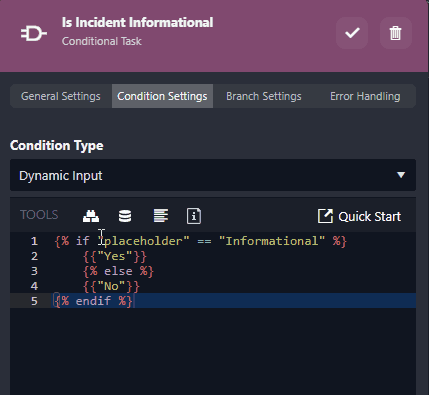Place cursor on line 1 if statement
The image size is (429, 395).
201,241
